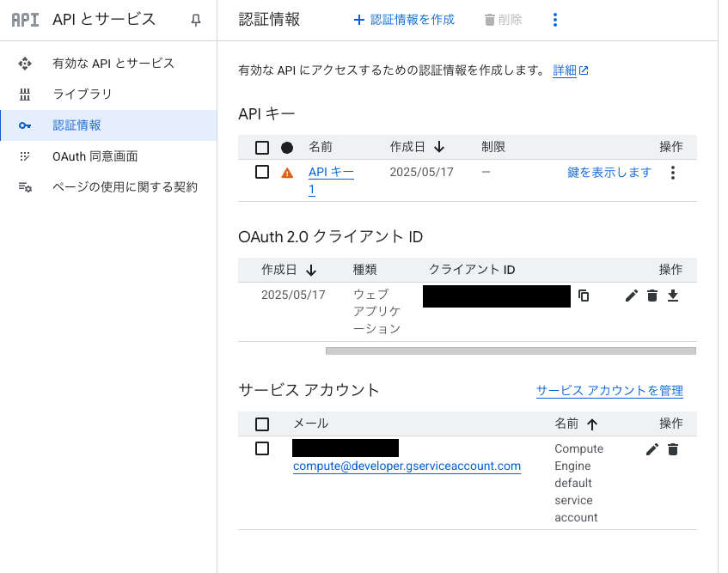Open サービス アカウントを管理 link
The height and width of the screenshot is (573, 728).
click(609, 391)
